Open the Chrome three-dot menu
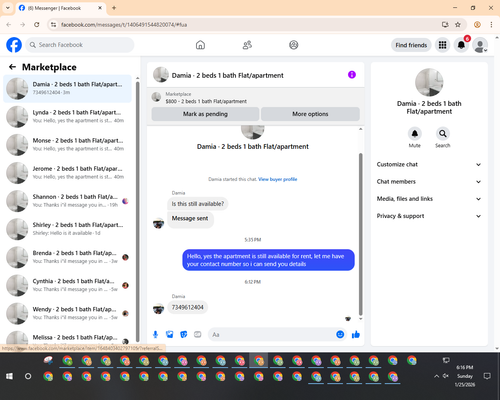Image resolution: width=500 pixels, height=400 pixels. (x=491, y=25)
